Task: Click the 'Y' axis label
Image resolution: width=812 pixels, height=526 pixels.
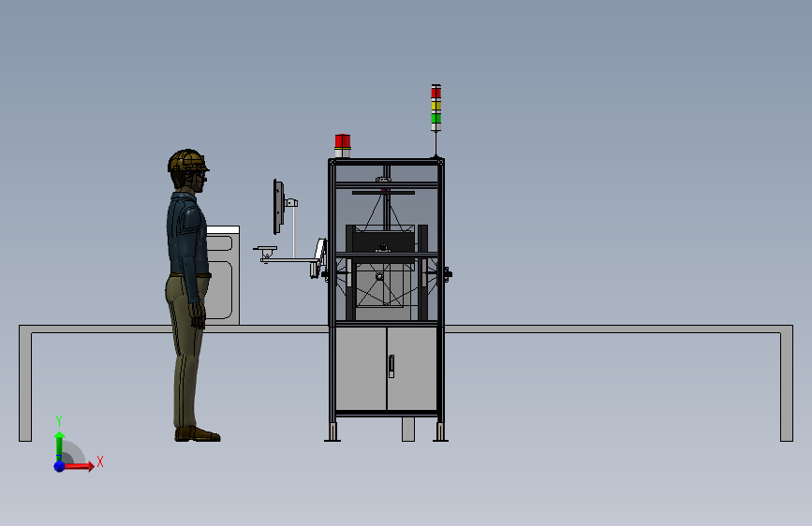Action: coord(59,420)
